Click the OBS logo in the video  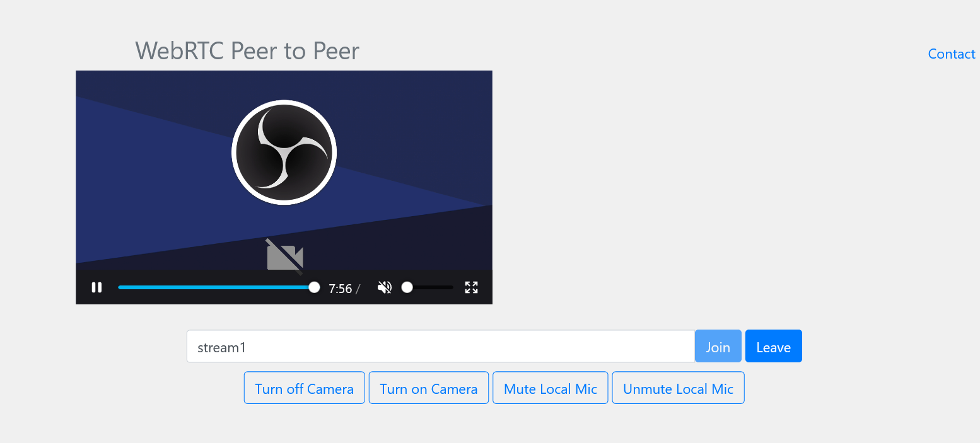point(284,152)
